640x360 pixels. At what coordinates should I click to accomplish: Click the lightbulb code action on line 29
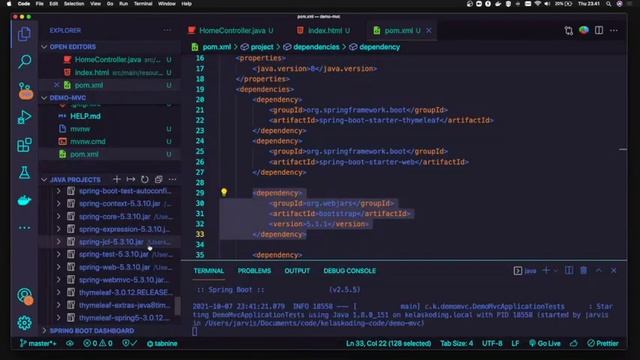coord(224,192)
